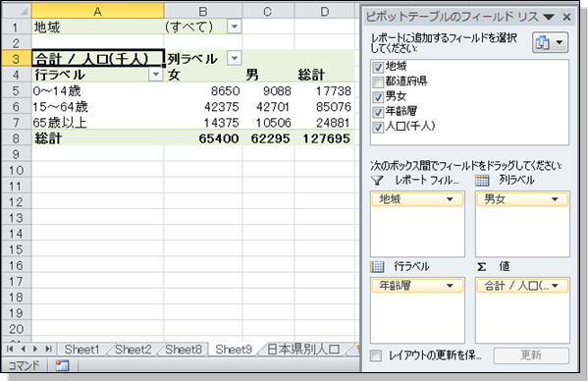The height and width of the screenshot is (381, 588).
Task: Check the 都道府県 field checkbox
Action: pyautogui.click(x=378, y=82)
